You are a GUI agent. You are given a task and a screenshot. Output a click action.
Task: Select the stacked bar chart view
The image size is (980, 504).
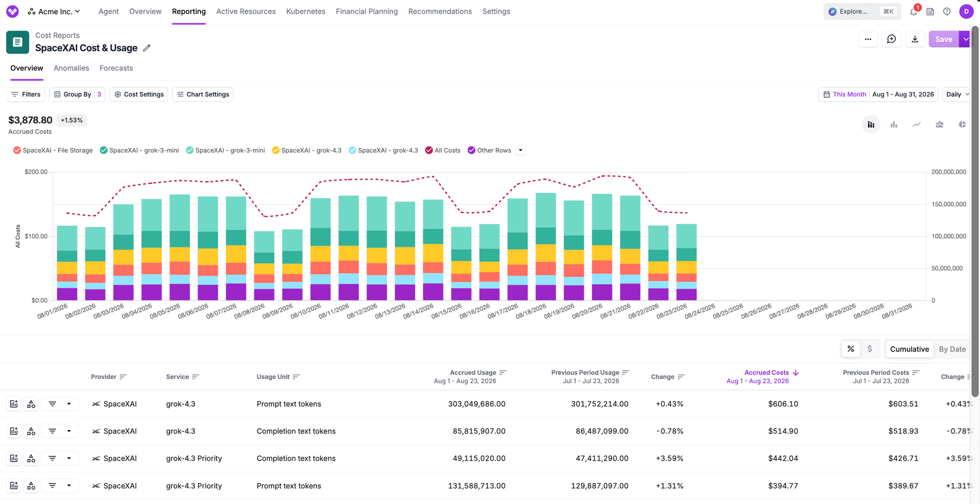click(871, 124)
